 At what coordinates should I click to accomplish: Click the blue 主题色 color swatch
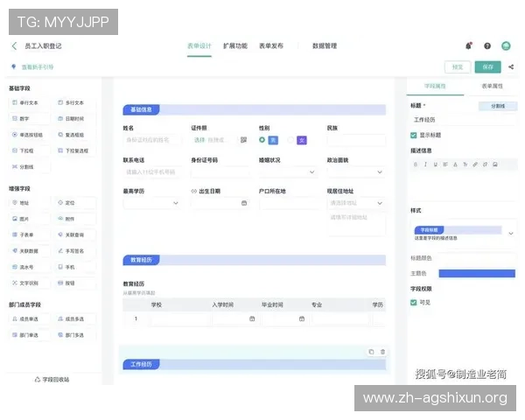coord(477,274)
